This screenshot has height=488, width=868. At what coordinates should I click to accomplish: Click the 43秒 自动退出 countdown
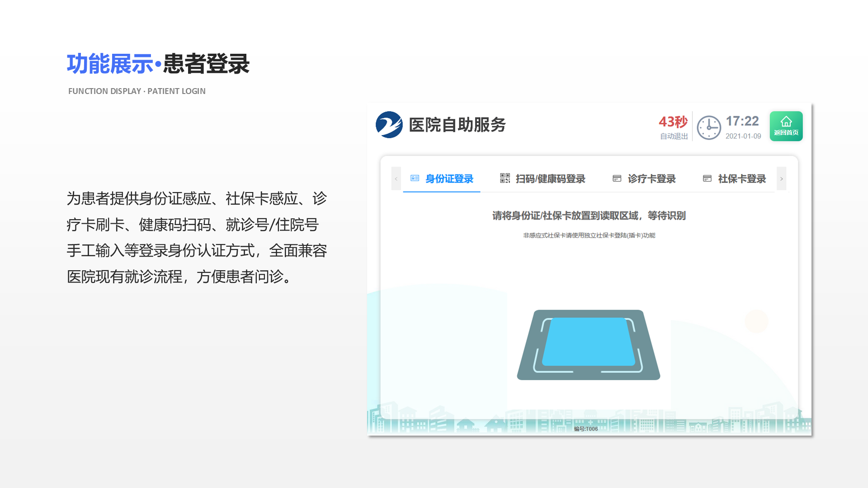coord(673,127)
